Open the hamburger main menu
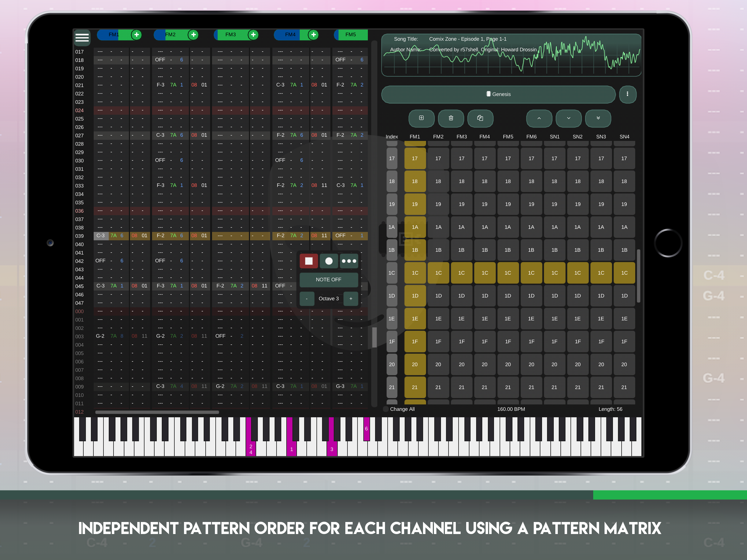Viewport: 747px width, 560px height. 82,37
